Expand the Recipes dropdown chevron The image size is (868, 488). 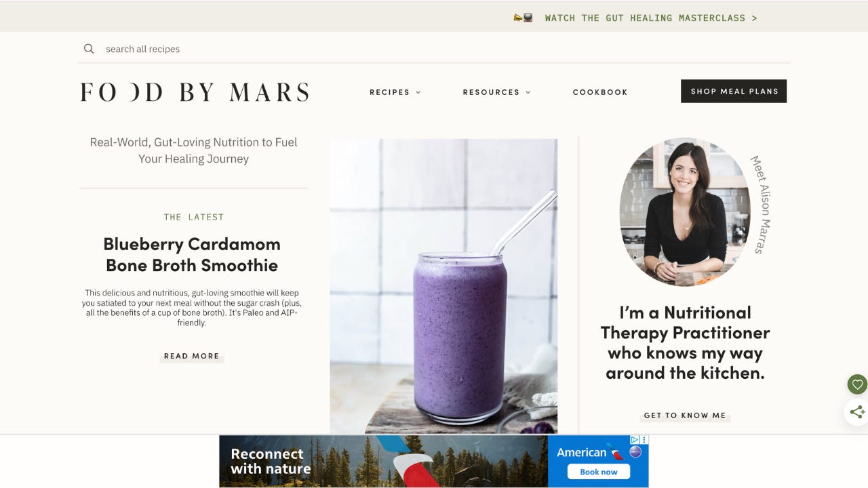(418, 92)
